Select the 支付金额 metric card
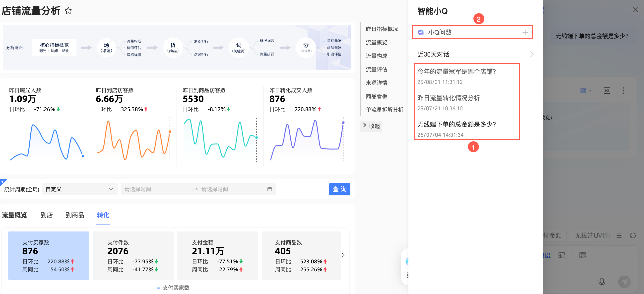 click(217, 255)
